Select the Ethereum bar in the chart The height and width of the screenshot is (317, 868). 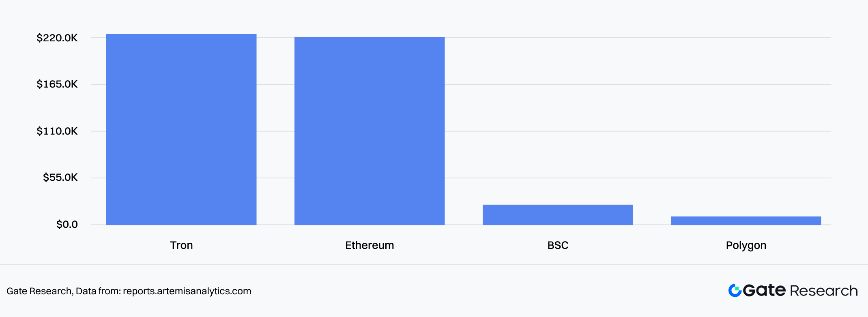[370, 131]
